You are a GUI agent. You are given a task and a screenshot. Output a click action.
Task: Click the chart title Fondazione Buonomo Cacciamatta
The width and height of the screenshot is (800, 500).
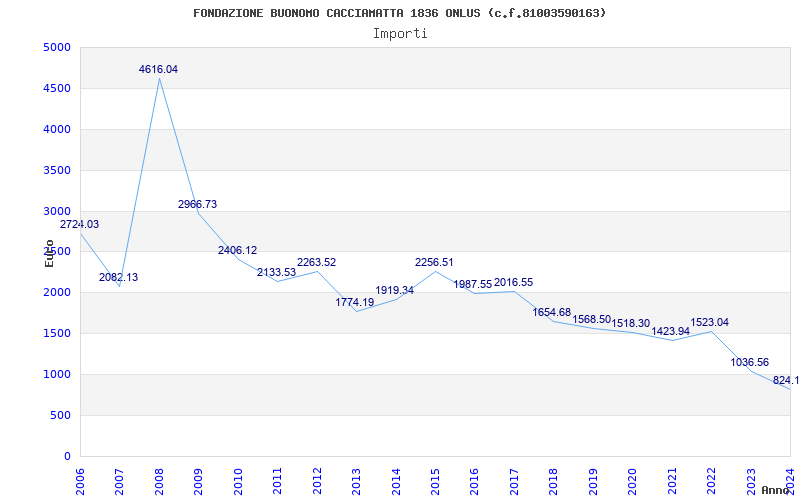(x=399, y=13)
